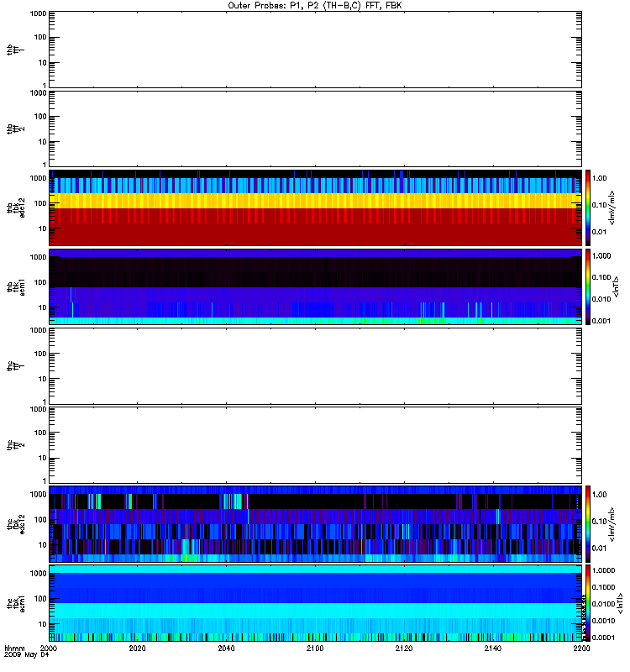Click the 'thb fff 1' y-axis label

[15, 50]
